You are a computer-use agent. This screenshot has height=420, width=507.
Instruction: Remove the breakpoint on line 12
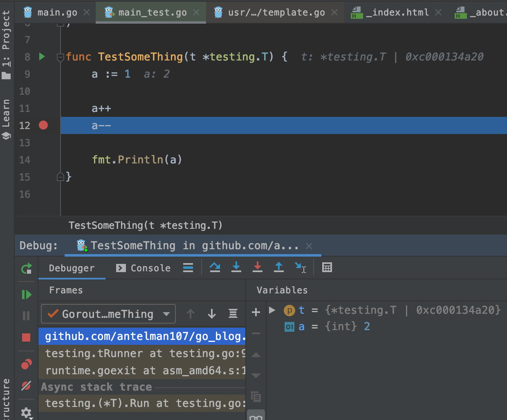(43, 125)
